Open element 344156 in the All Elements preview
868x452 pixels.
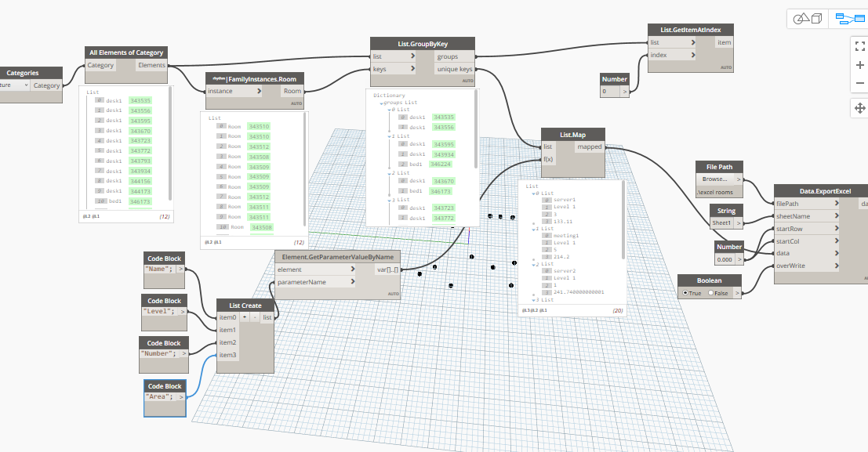click(140, 181)
